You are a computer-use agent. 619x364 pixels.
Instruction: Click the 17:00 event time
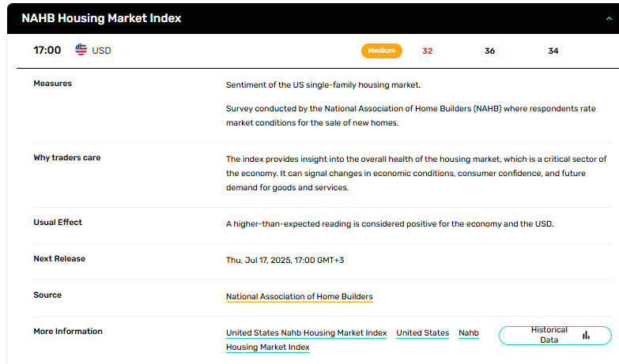pos(47,50)
